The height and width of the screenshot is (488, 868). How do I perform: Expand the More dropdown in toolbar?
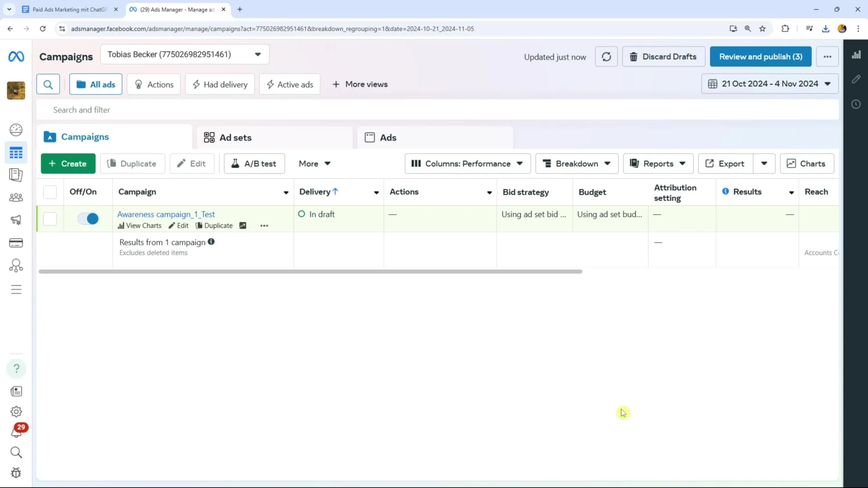coord(315,164)
